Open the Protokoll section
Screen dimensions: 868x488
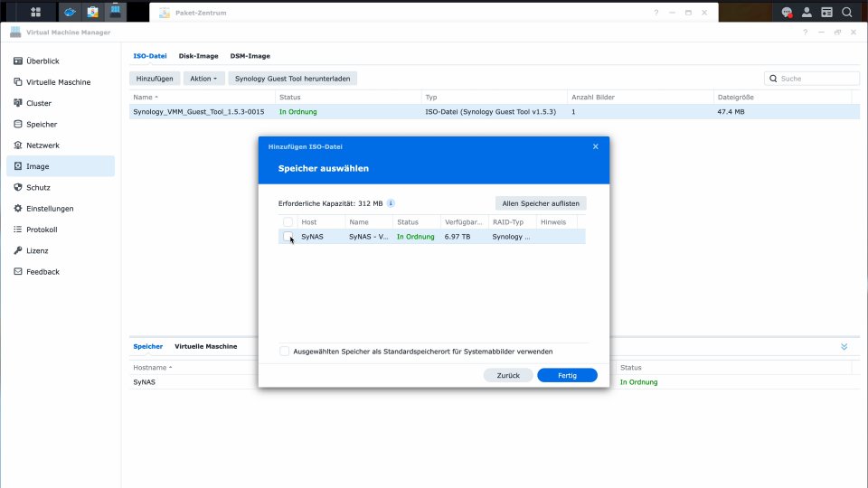point(61,229)
